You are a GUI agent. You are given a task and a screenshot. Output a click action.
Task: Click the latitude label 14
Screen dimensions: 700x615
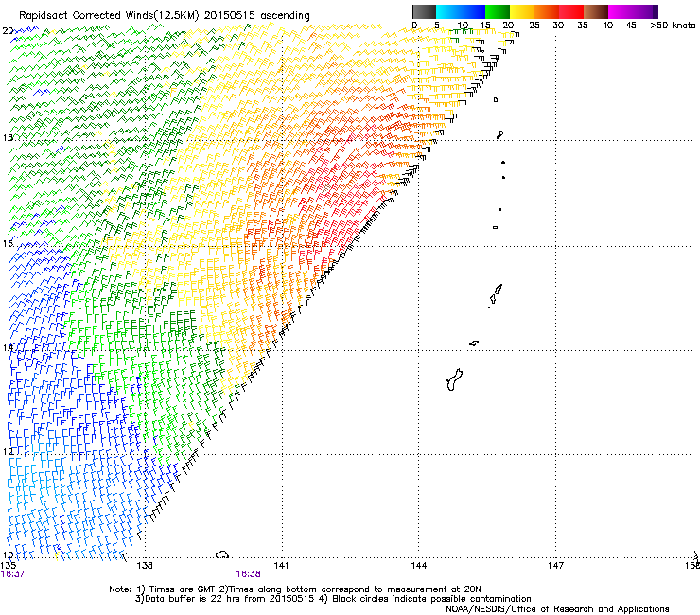point(8,347)
